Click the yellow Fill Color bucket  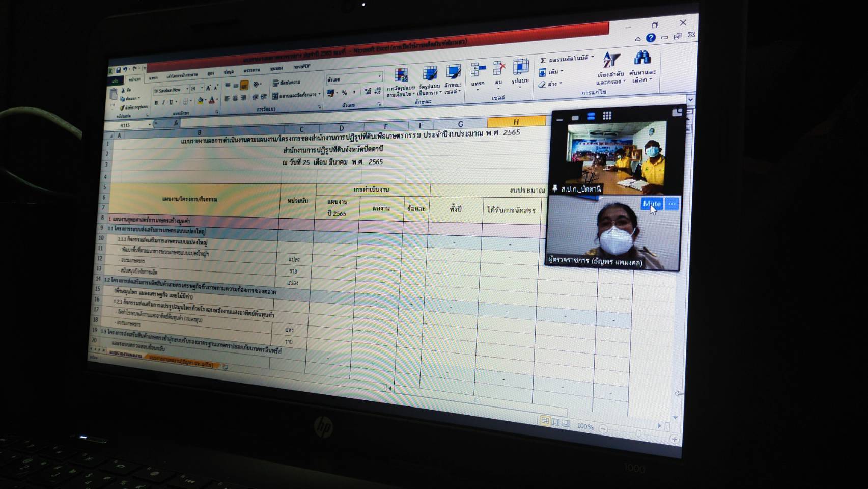[200, 100]
